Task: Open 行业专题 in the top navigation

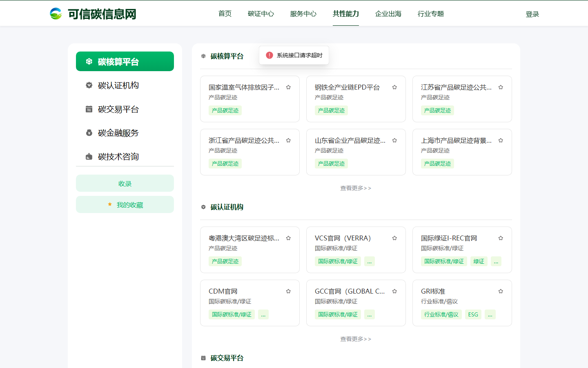Action: coord(431,13)
